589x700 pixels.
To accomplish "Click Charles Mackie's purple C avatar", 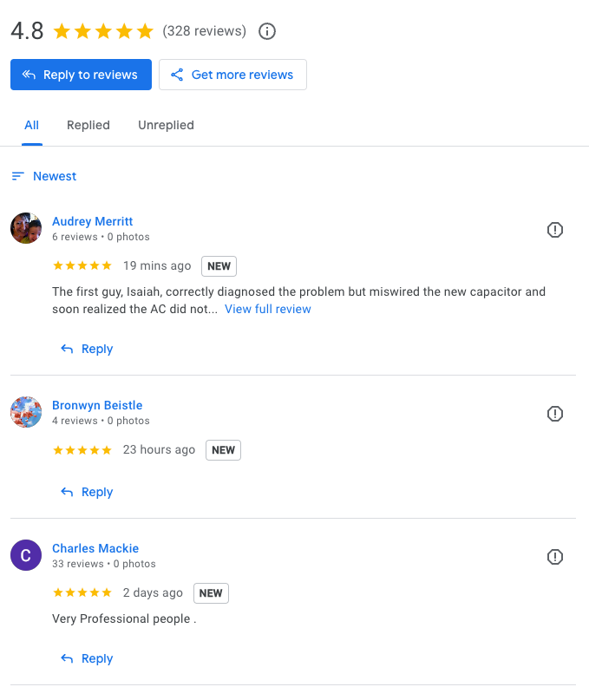I will tap(26, 555).
